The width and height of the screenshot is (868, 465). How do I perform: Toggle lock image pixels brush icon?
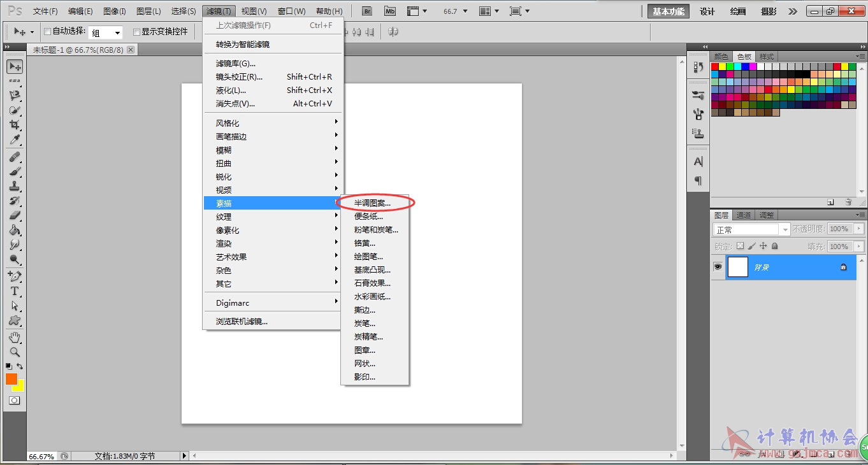coord(751,246)
